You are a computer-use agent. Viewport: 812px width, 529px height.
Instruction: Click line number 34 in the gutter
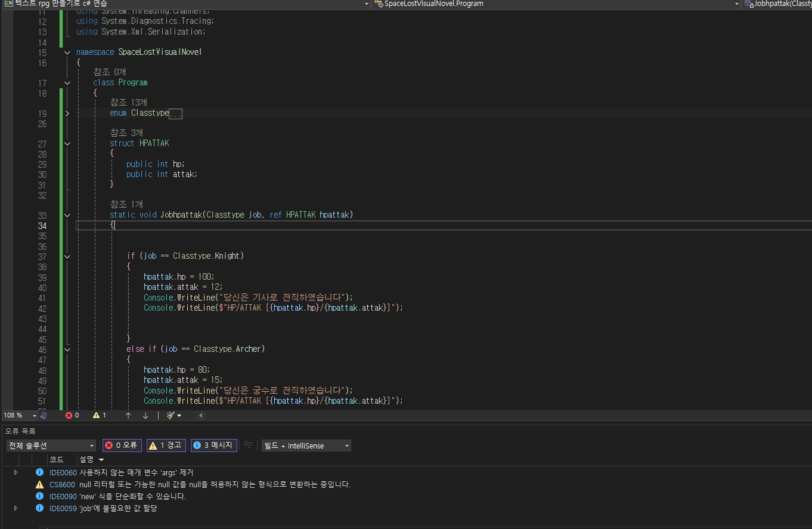click(42, 225)
